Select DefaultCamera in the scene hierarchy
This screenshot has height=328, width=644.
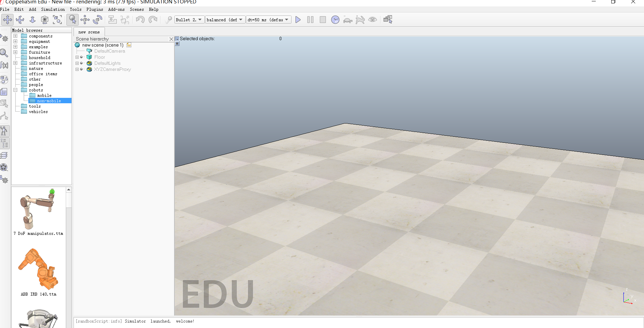pyautogui.click(x=110, y=51)
